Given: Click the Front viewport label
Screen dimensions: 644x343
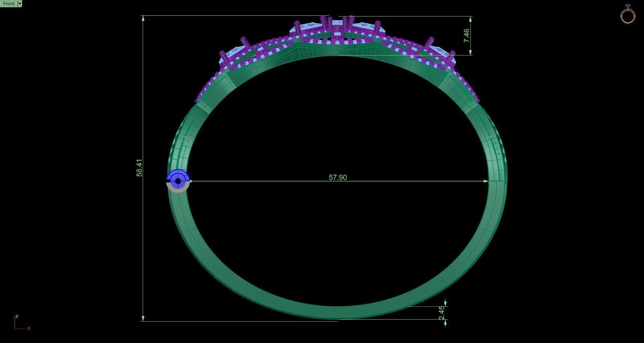Looking at the screenshot, I should tap(8, 3).
